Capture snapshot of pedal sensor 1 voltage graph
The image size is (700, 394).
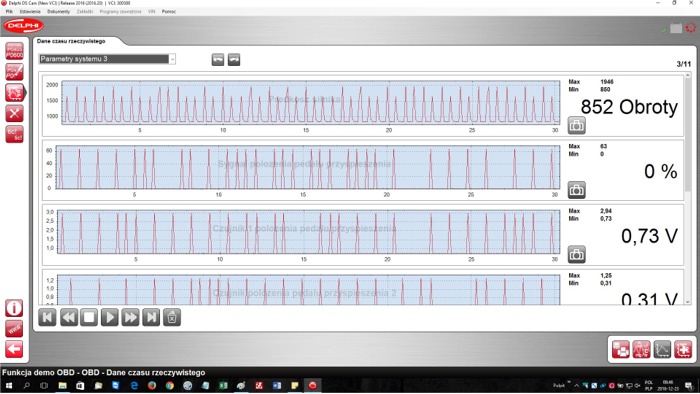click(576, 254)
